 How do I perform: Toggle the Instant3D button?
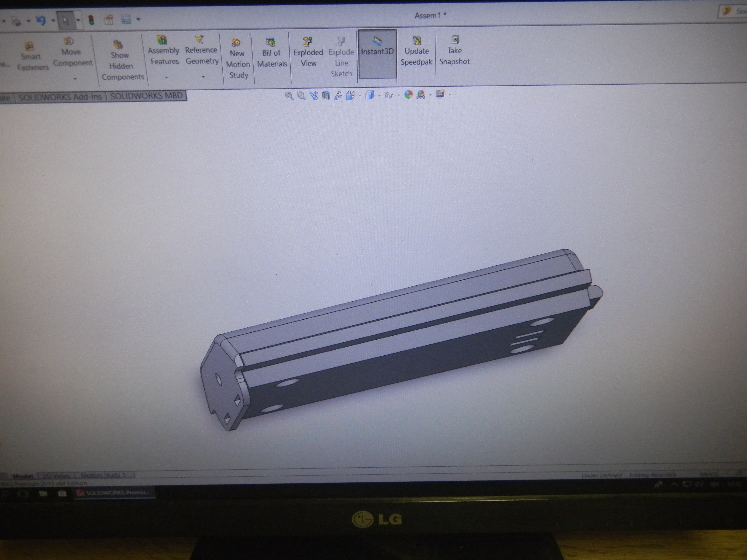point(377,54)
